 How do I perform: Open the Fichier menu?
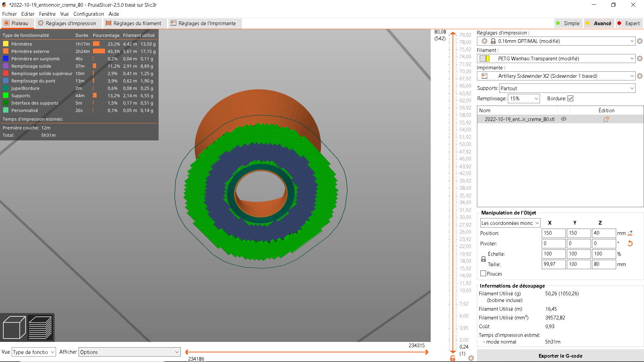(9, 14)
